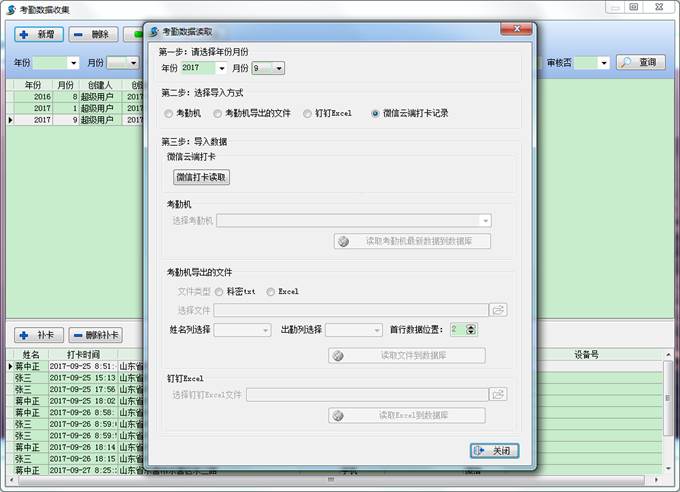680x492 pixels.
Task: Select 考勤机导出的文件 import method
Action: (x=217, y=114)
